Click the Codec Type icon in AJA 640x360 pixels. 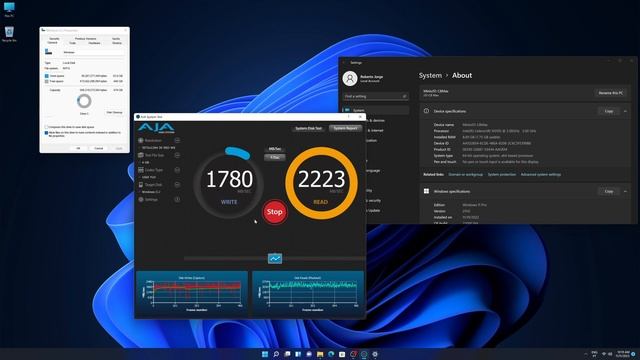coord(141,170)
